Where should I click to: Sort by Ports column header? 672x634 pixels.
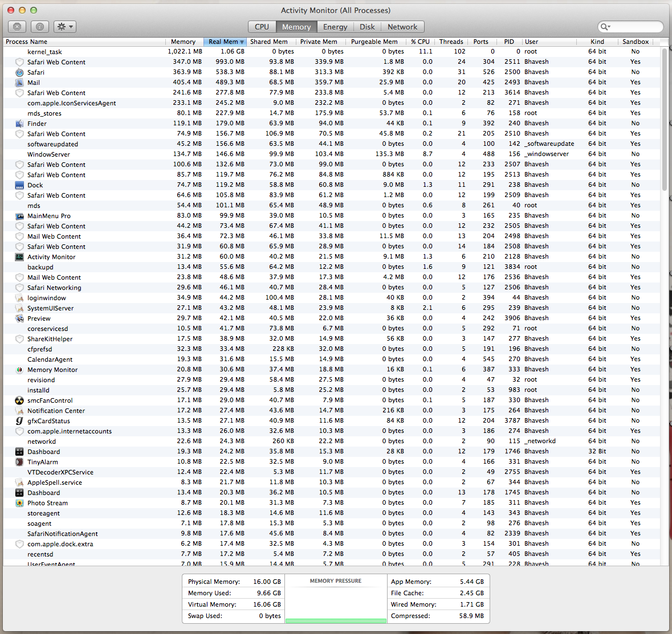pyautogui.click(x=481, y=42)
